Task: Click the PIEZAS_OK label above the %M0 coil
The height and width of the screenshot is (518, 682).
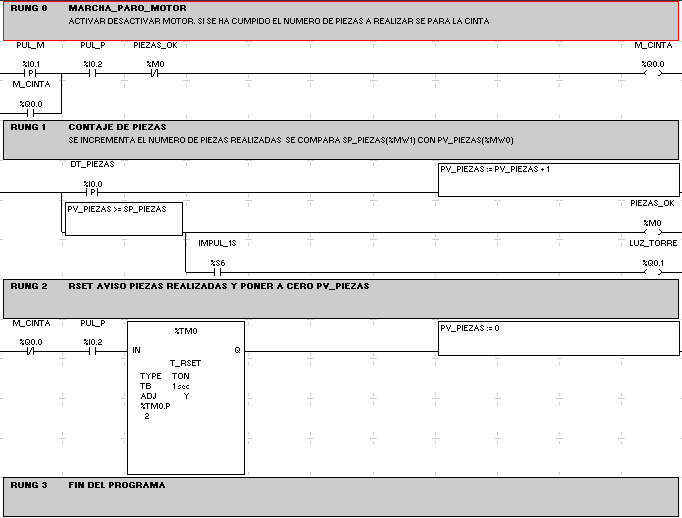Action: coord(652,203)
